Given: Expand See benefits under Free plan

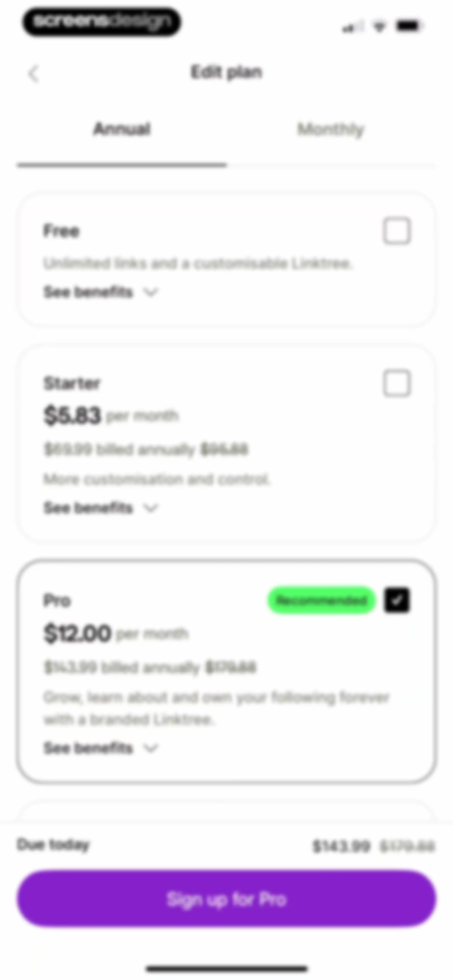Looking at the screenshot, I should tap(100, 292).
